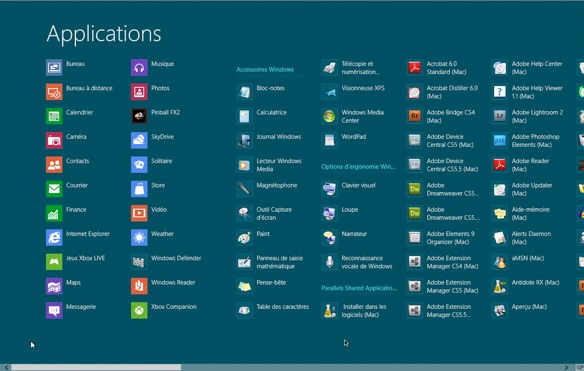Launch Antidote RX (Mac)
The height and width of the screenshot is (371, 584).
point(500,286)
